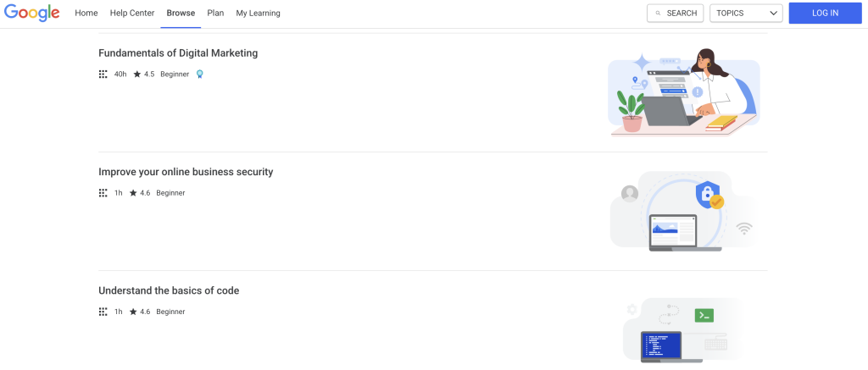Click the blue Log In button

[825, 14]
